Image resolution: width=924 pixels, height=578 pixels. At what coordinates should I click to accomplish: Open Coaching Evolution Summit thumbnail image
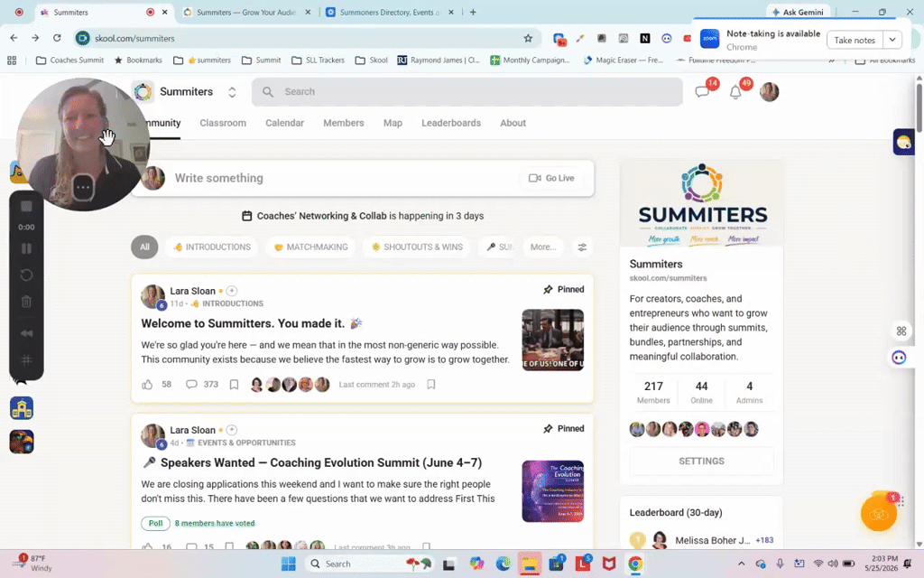click(x=553, y=491)
